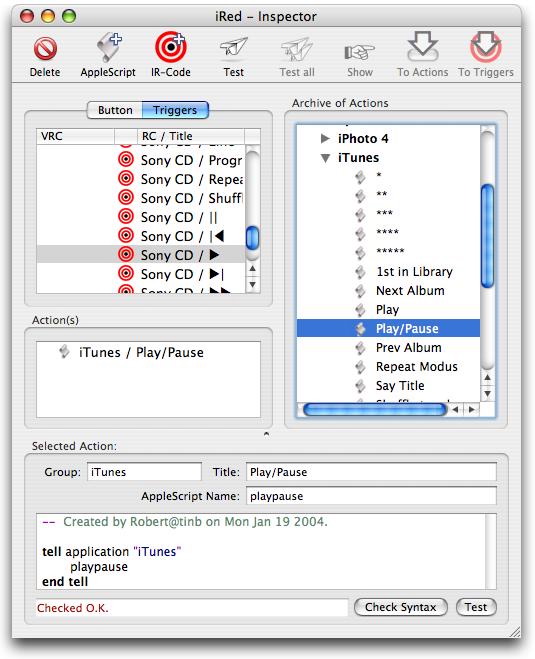Screen dimensions: 535x659
Task: Expand the iPhoto 4 group
Action: pos(325,138)
